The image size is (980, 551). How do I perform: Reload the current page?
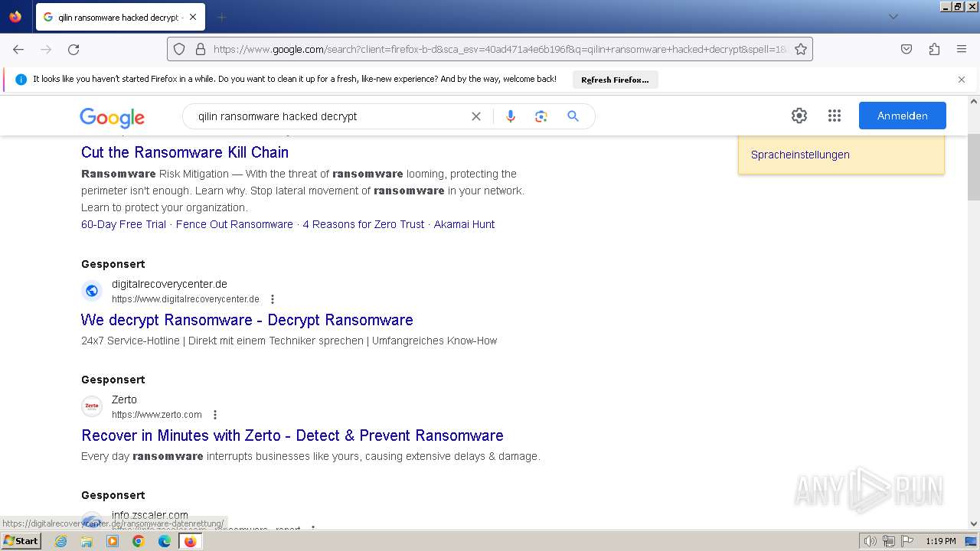[x=73, y=49]
